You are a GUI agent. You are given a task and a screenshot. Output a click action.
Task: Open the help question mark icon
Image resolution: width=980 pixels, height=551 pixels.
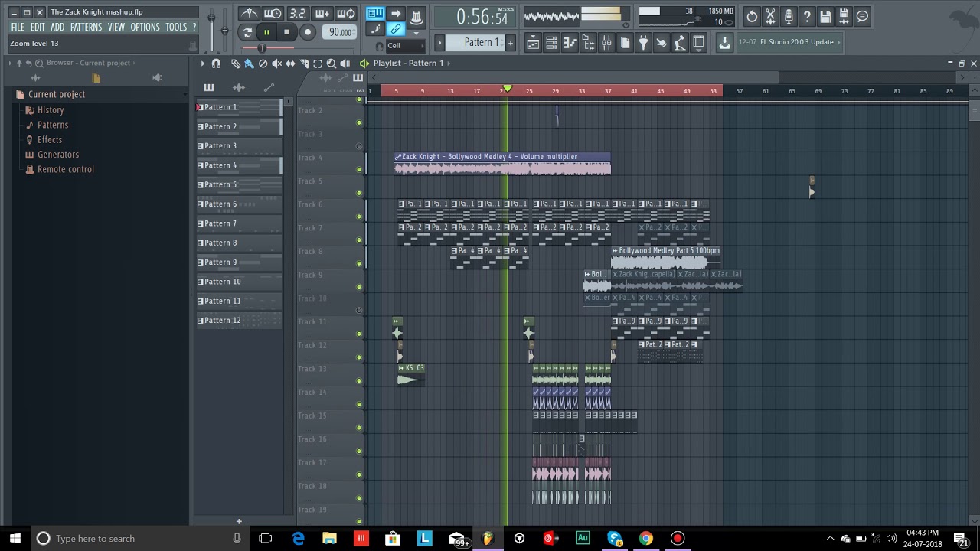coord(807,16)
